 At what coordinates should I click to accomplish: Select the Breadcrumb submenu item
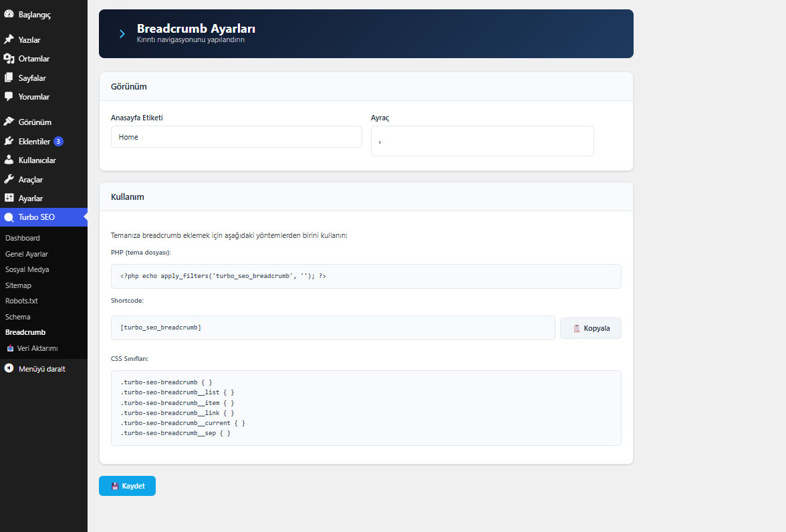click(x=25, y=332)
